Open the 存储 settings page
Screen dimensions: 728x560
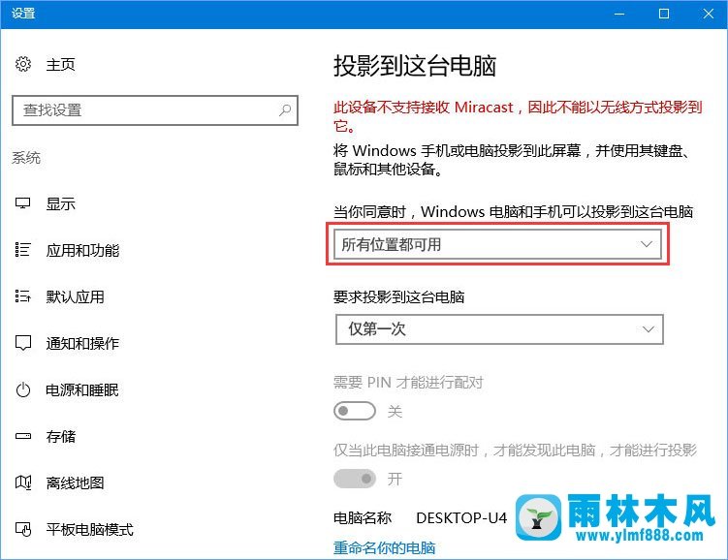click(x=60, y=437)
